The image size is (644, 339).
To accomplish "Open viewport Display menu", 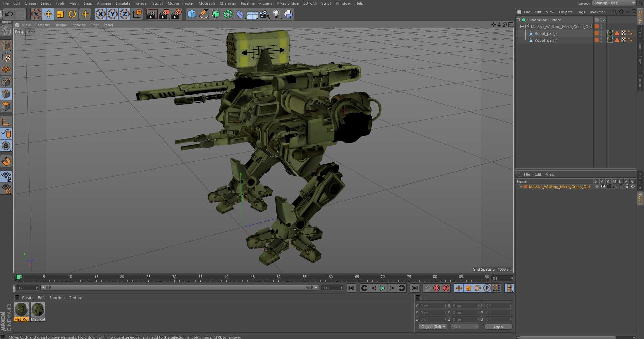I will pos(60,25).
